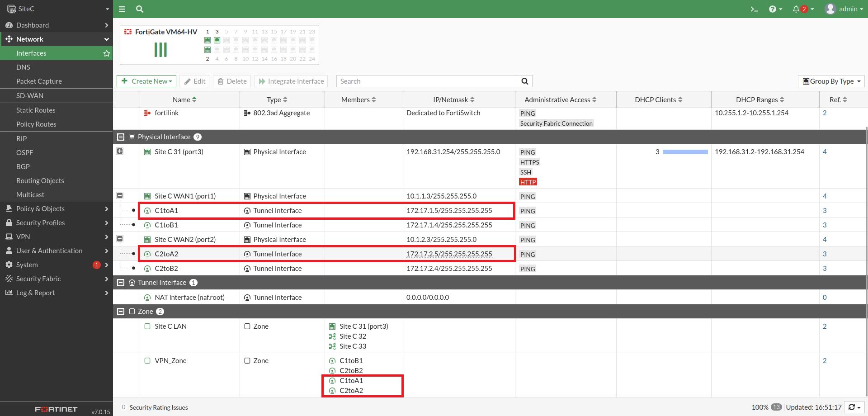Select the C2toB2 tunnel interface row
868x416 pixels.
[490, 269]
